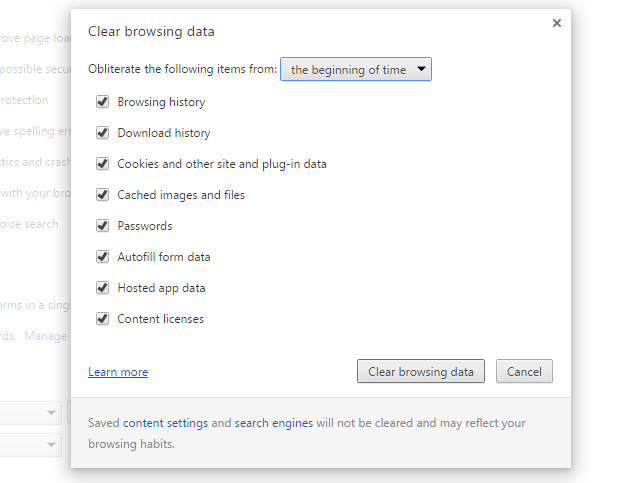Expand the upper background dropdown at bottom left
644x483 pixels.
[x=31, y=412]
